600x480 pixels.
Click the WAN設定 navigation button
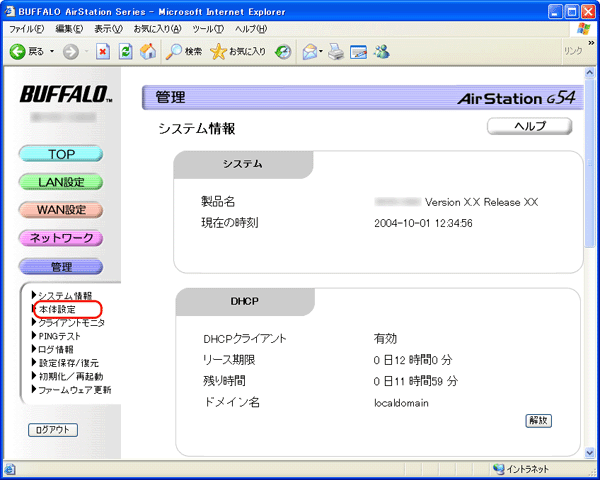coord(61,210)
